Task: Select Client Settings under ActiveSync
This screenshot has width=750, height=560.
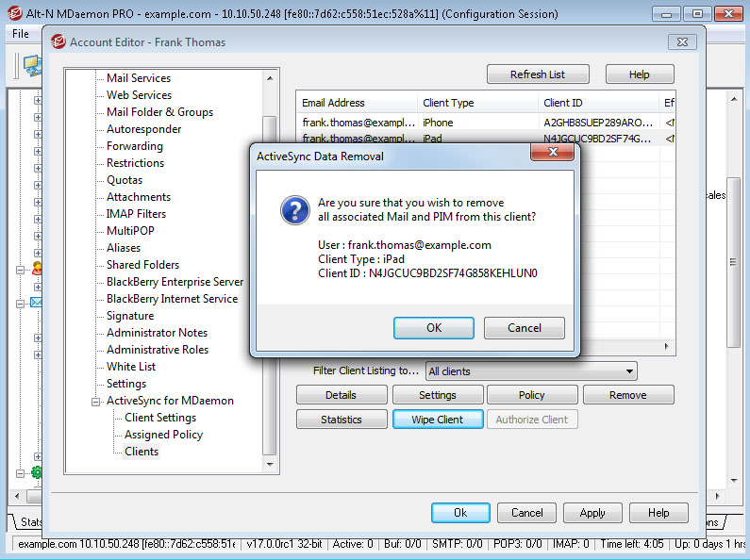Action: 160,418
